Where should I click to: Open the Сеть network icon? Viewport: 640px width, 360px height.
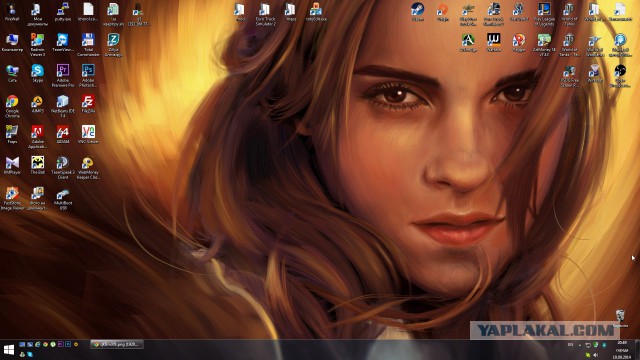pyautogui.click(x=12, y=73)
